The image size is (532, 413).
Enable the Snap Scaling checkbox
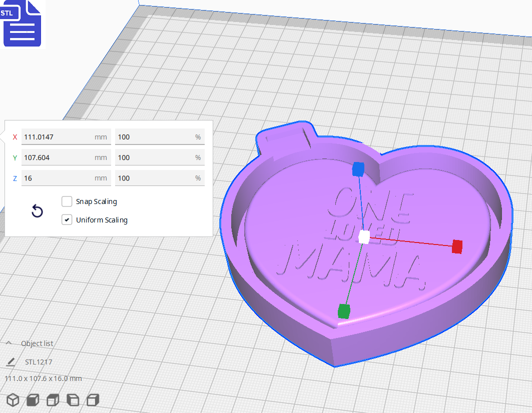(x=67, y=201)
